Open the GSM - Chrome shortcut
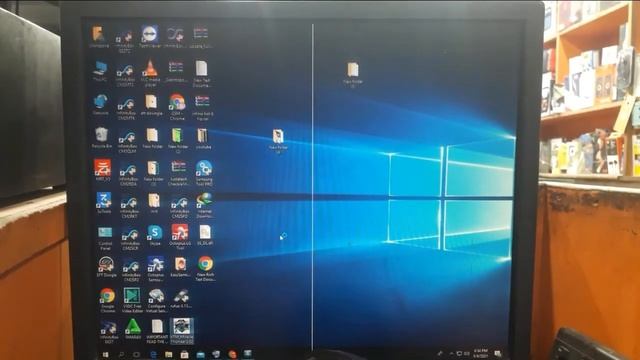Image resolution: width=640 pixels, height=360 pixels. point(177,107)
